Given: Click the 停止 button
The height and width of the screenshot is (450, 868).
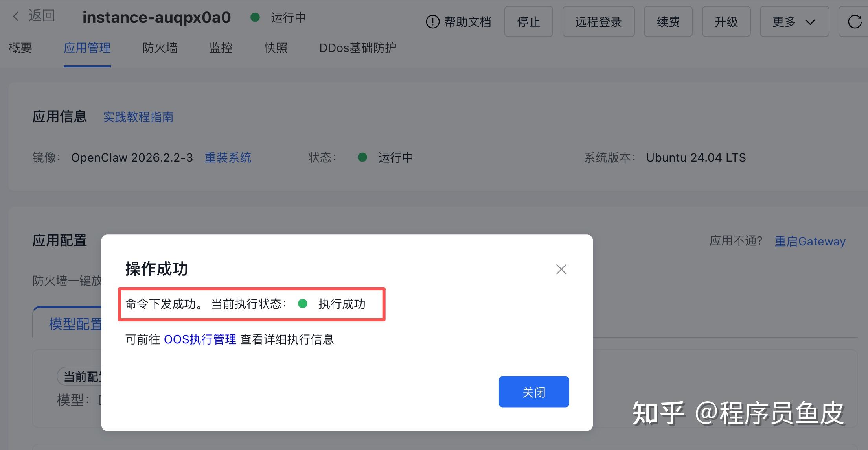Looking at the screenshot, I should (x=528, y=22).
